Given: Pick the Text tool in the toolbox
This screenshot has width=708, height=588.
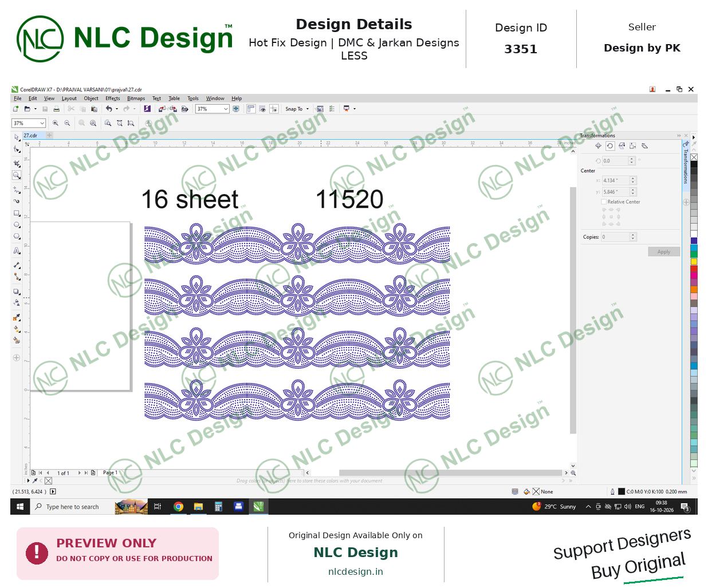Looking at the screenshot, I should click(x=17, y=251).
